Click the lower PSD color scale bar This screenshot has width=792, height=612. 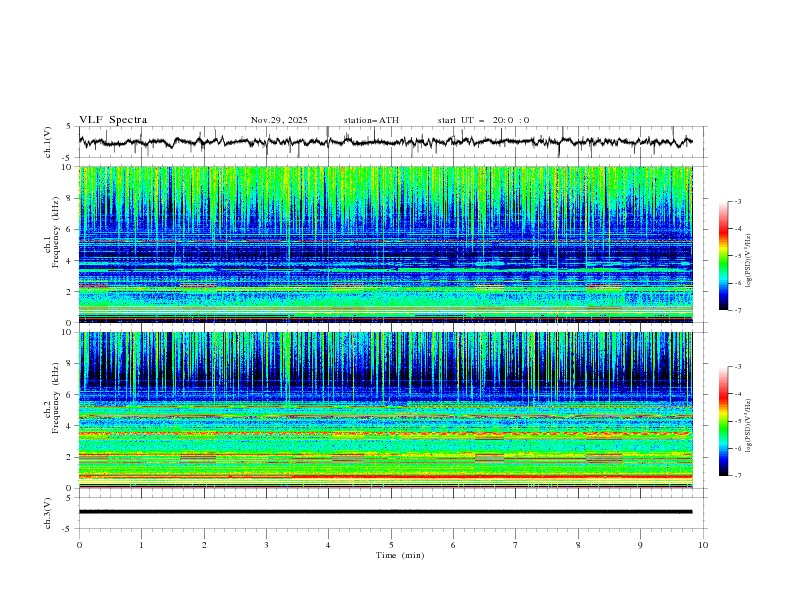click(x=724, y=421)
